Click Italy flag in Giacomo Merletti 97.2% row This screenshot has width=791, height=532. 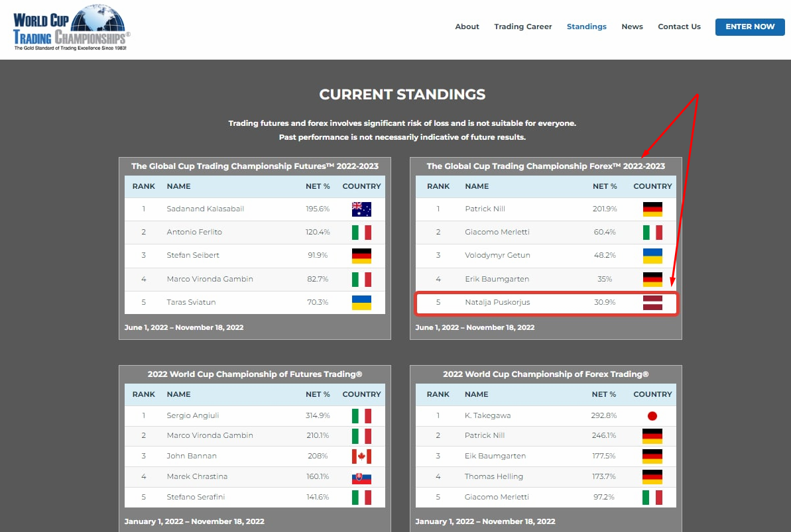coord(652,497)
